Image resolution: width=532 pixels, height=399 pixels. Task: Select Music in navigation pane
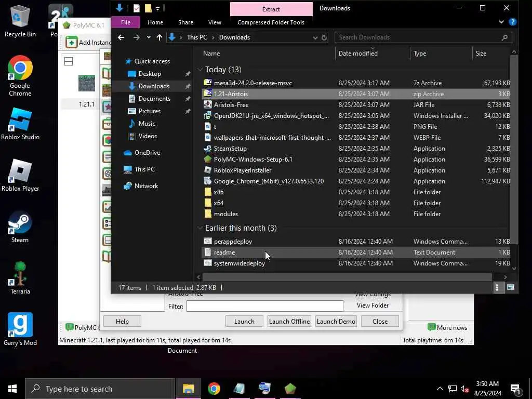[x=147, y=124]
